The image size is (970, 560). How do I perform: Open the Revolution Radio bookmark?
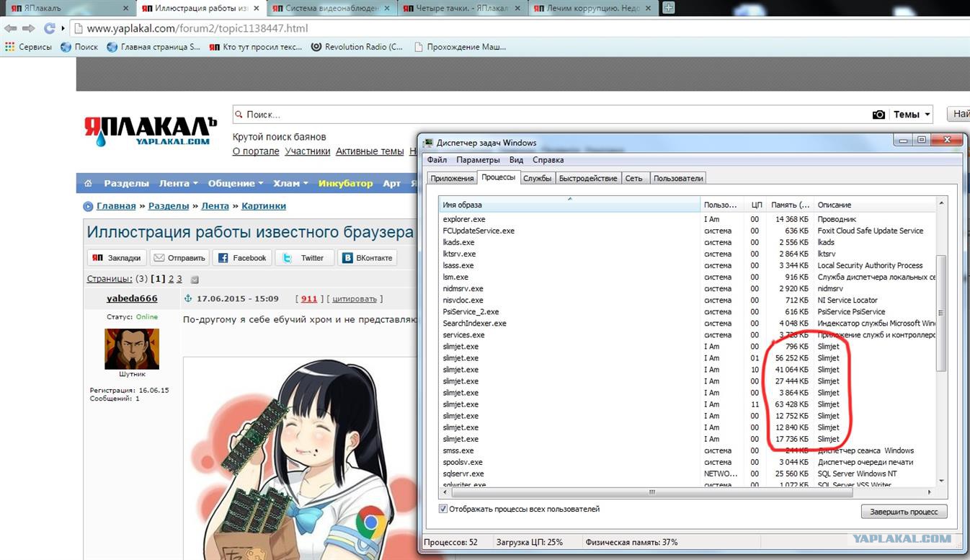click(357, 47)
